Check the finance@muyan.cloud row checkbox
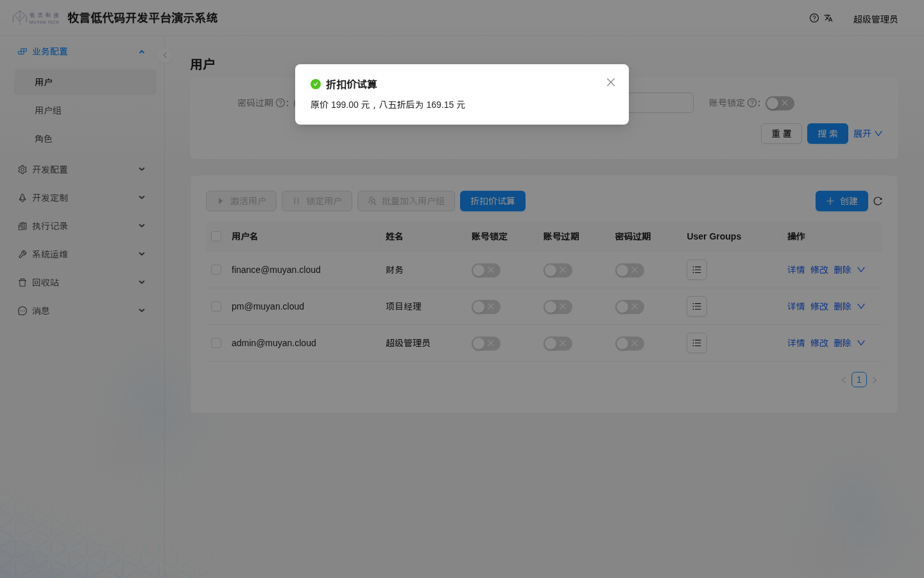 click(216, 270)
